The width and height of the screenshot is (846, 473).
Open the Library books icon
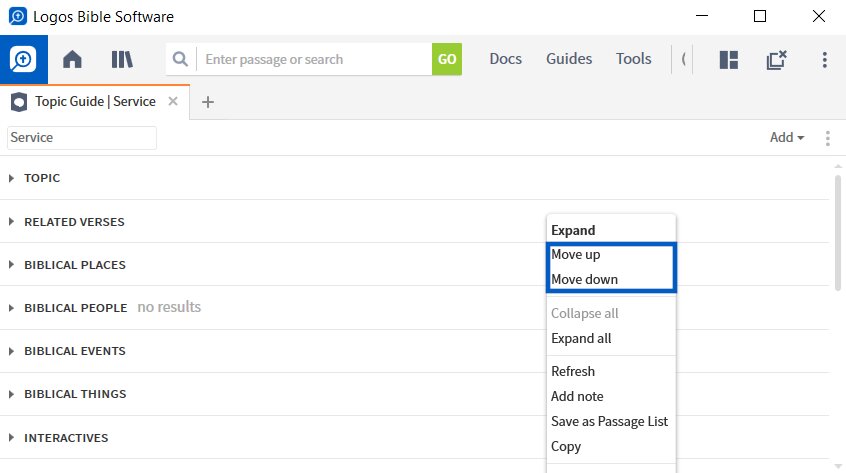pyautogui.click(x=122, y=59)
